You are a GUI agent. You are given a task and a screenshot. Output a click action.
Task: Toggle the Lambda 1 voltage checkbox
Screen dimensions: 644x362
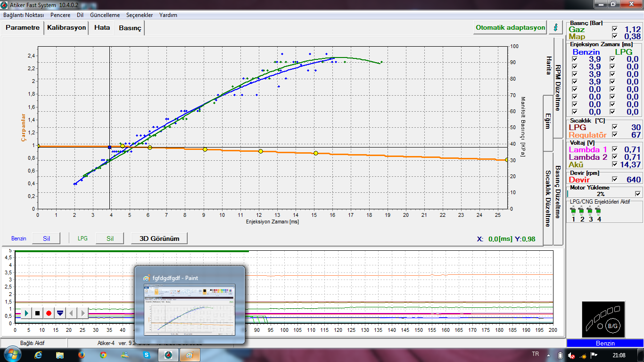[614, 149]
